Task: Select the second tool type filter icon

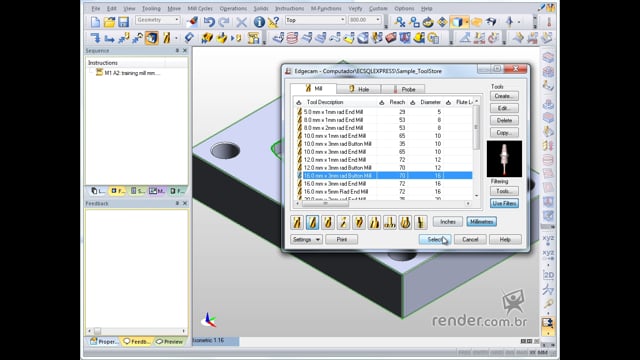Action: coord(313,222)
